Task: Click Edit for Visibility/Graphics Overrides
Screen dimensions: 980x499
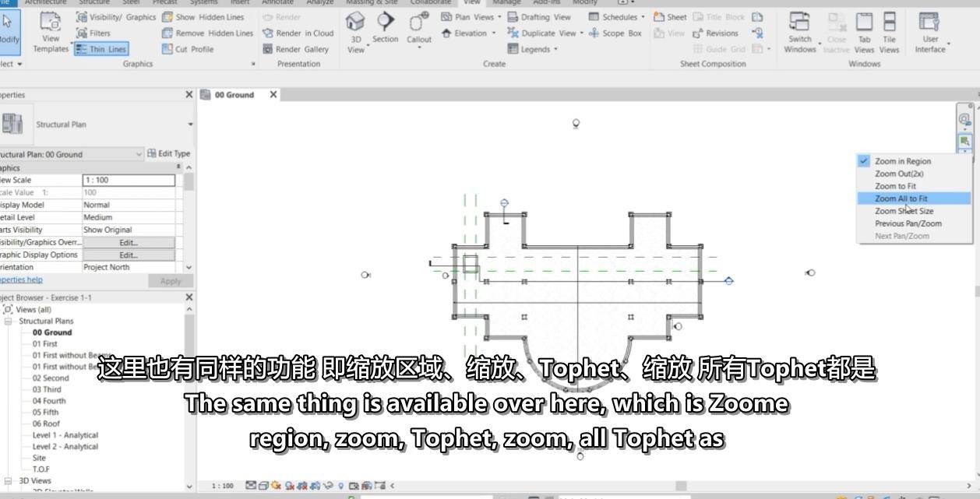Action: (129, 242)
